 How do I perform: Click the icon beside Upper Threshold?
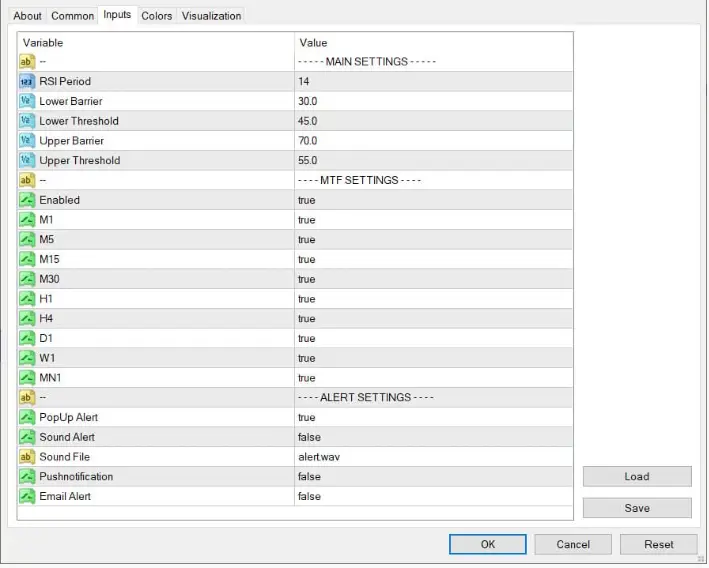point(27,160)
